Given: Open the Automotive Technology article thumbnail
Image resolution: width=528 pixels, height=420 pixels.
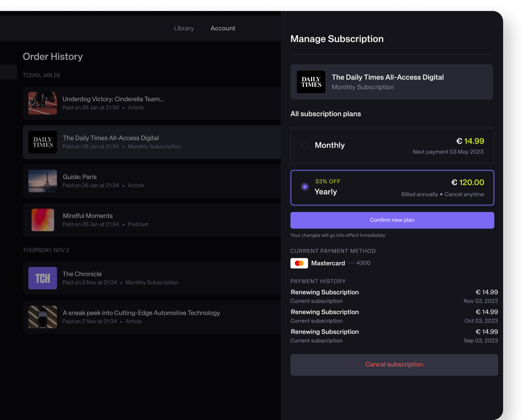Looking at the screenshot, I should click(x=42, y=317).
